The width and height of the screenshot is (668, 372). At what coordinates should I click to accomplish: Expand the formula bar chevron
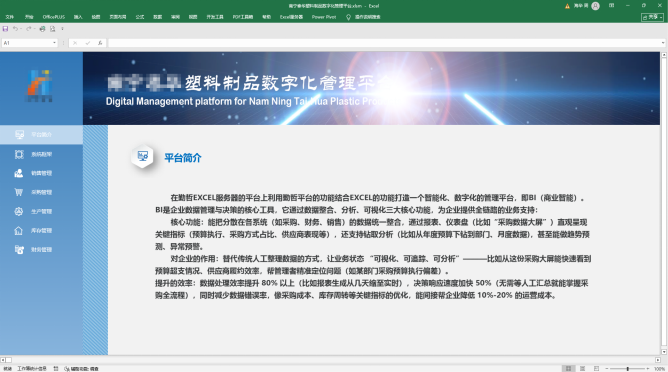click(x=663, y=43)
